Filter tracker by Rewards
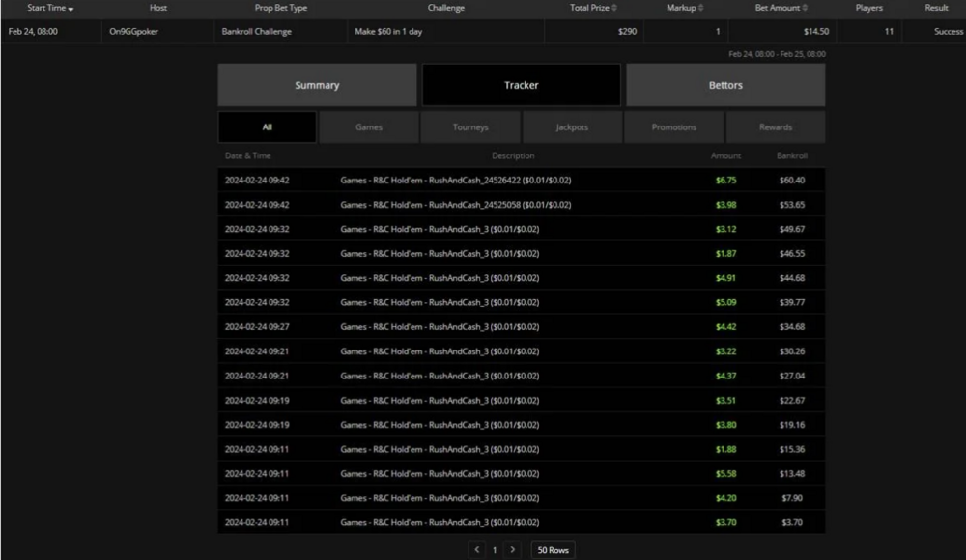 (x=776, y=126)
